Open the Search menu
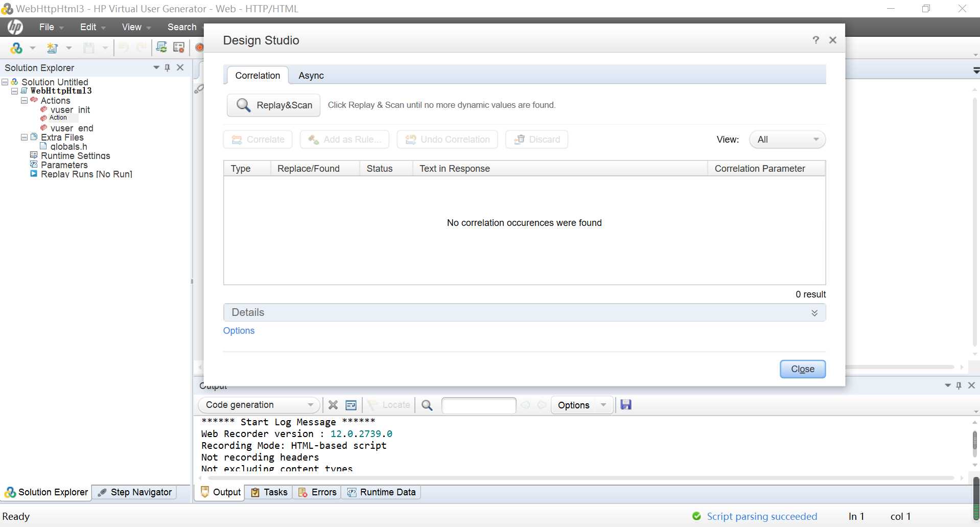980x527 pixels. (x=182, y=27)
